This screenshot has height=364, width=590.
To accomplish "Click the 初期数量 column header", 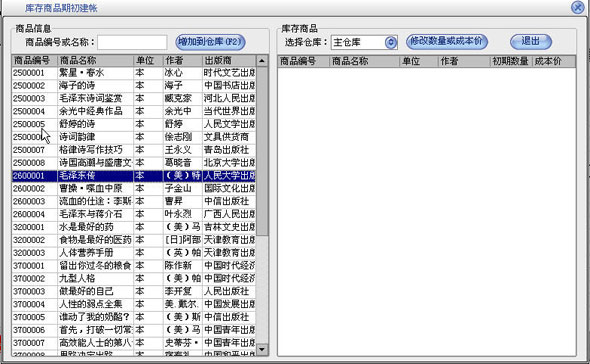I will coord(511,61).
